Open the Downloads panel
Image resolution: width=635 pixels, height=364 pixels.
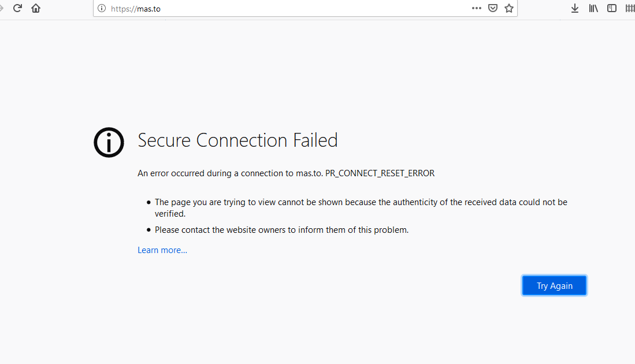click(x=575, y=8)
